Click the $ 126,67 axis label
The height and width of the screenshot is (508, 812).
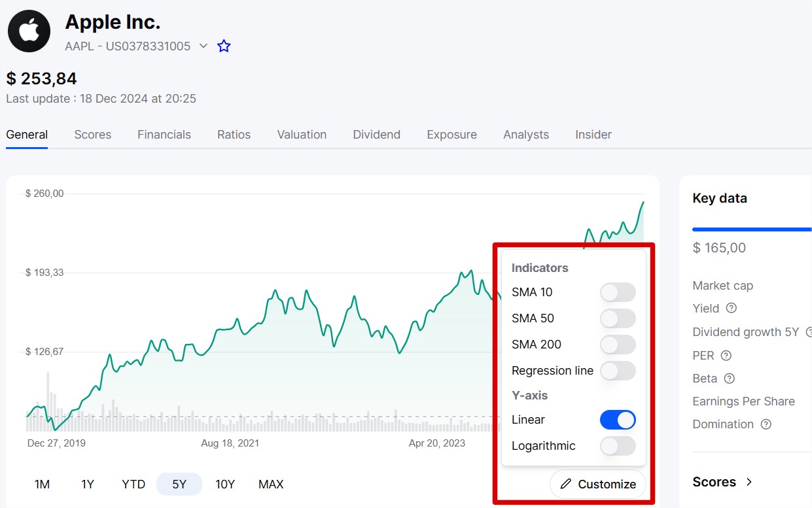pyautogui.click(x=44, y=352)
